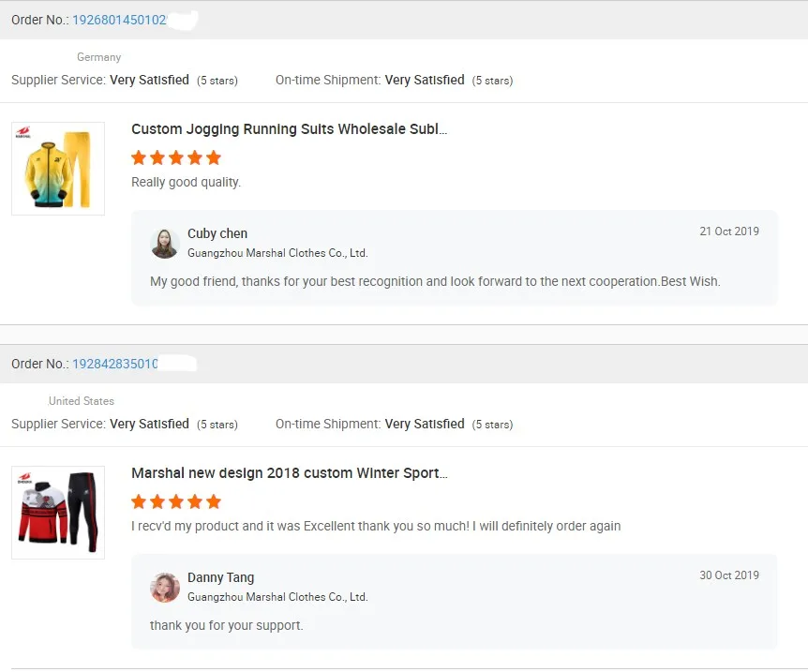Click the five-star rating on jogging suit review
The height and width of the screenshot is (672, 808).
pos(176,157)
